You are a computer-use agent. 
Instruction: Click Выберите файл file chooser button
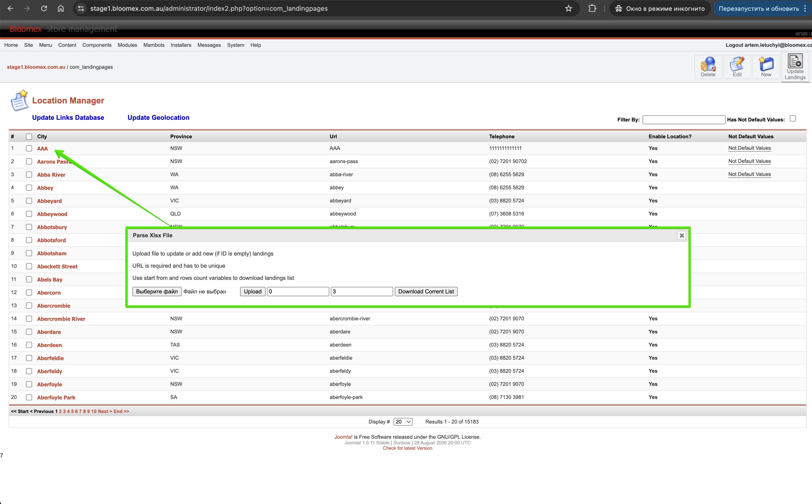[157, 291]
